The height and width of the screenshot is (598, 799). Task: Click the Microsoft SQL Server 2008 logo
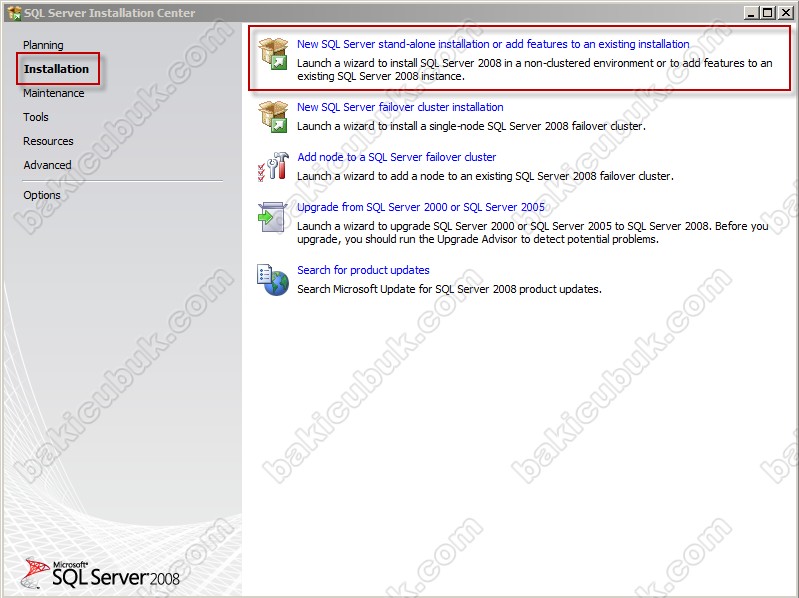coord(101,573)
